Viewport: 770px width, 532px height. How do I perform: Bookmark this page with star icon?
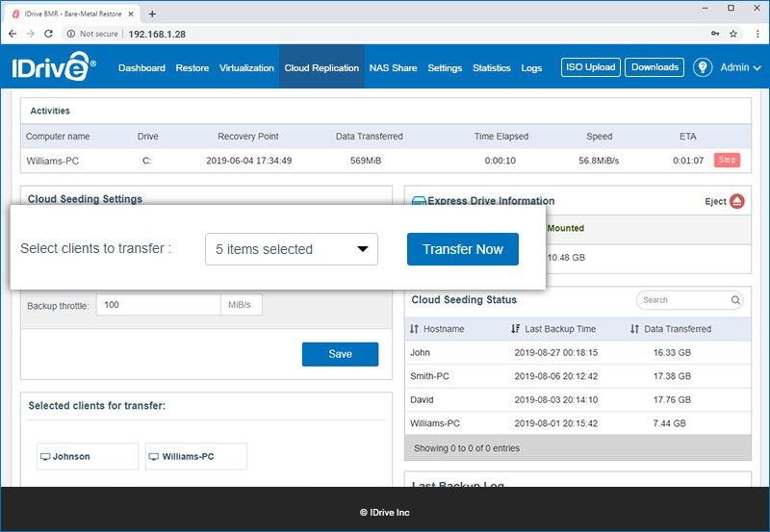pos(733,34)
